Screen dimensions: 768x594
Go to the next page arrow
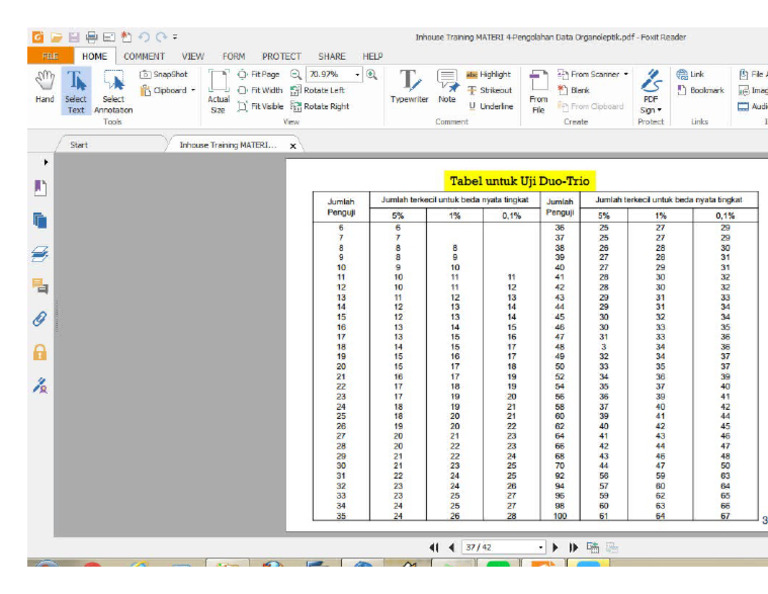pos(557,548)
